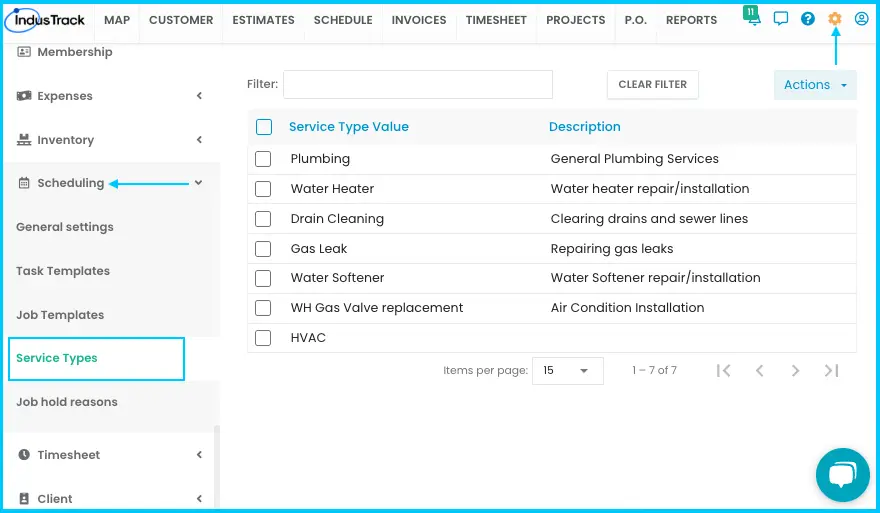Image resolution: width=880 pixels, height=513 pixels.
Task: Check the Water Heater row checkbox
Action: coord(263,189)
